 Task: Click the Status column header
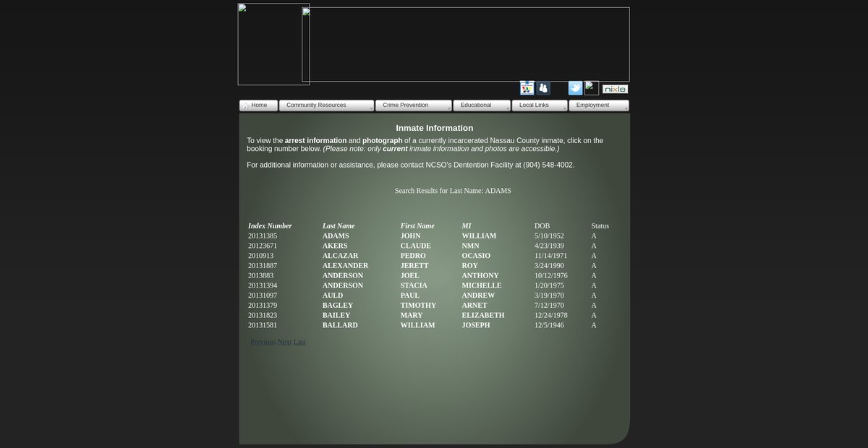tap(600, 226)
